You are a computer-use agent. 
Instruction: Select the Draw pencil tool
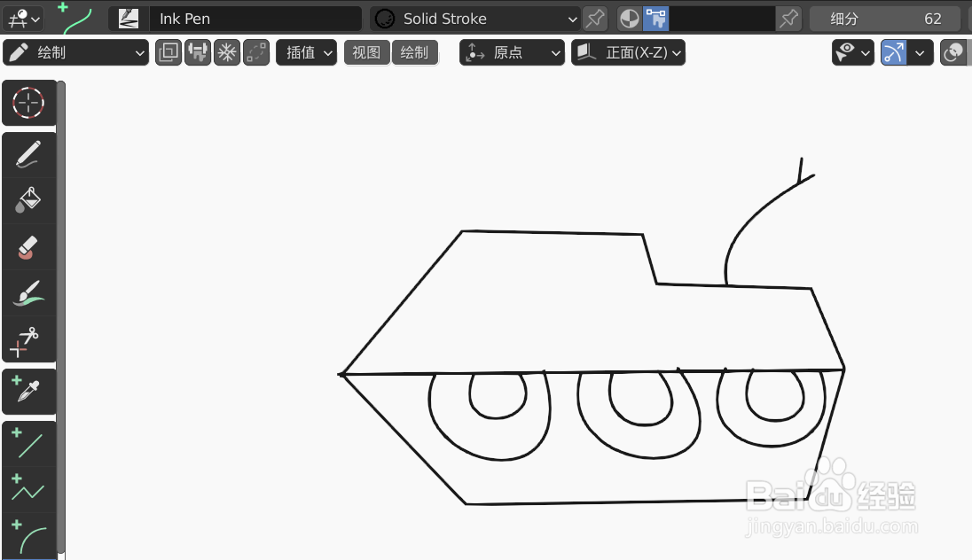pos(28,155)
